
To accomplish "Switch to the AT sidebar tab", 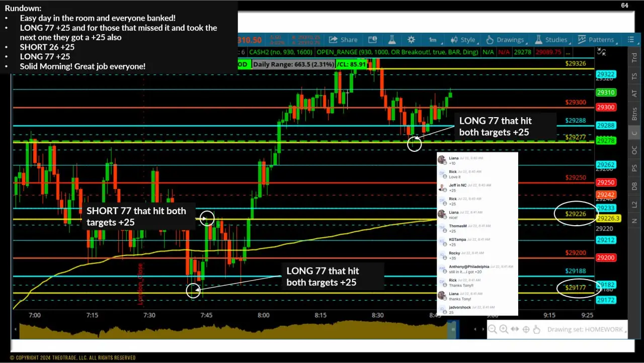I will (x=634, y=94).
